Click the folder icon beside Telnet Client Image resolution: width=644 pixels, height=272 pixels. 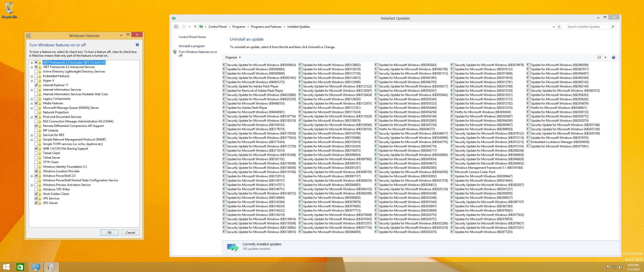coord(40,153)
